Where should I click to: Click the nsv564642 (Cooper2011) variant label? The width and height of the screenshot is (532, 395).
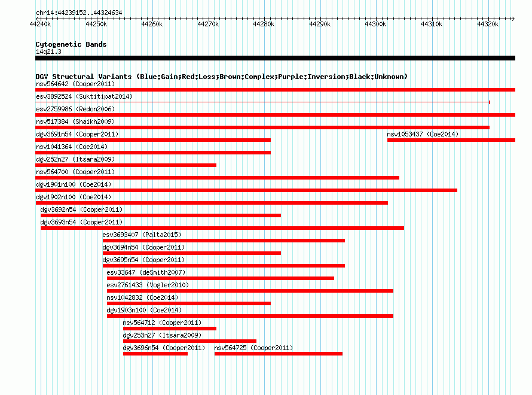[x=75, y=84]
